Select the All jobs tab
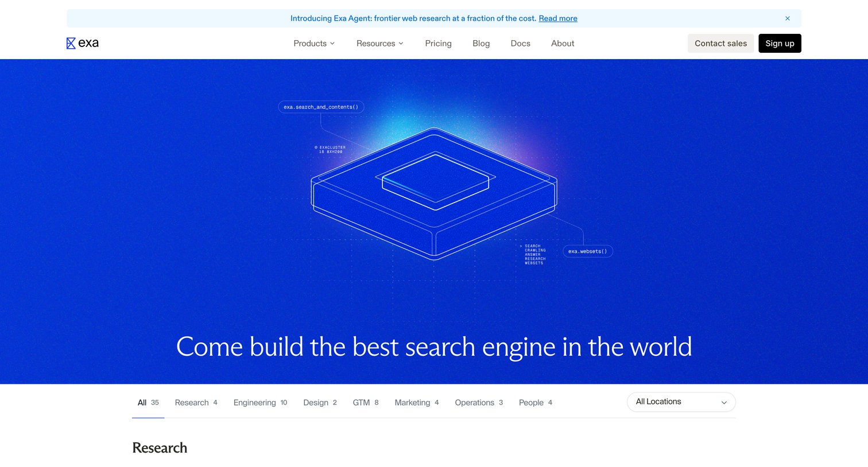The width and height of the screenshot is (868, 467). 148,403
